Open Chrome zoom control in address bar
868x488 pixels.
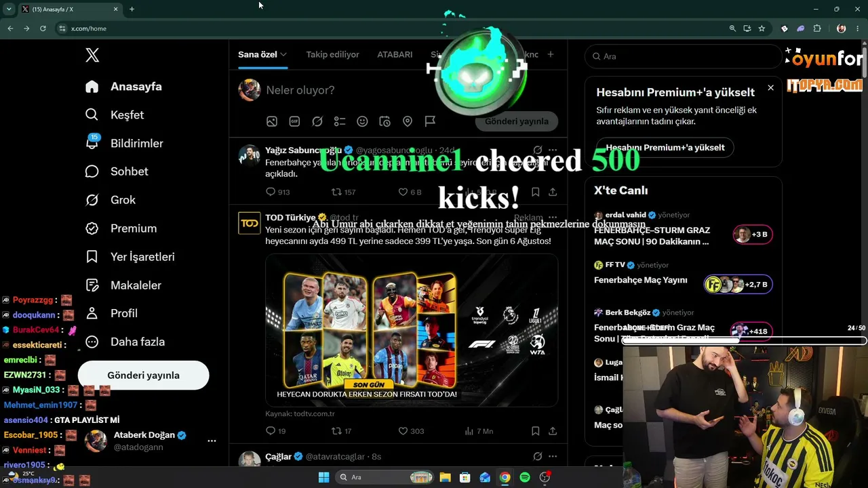(732, 28)
